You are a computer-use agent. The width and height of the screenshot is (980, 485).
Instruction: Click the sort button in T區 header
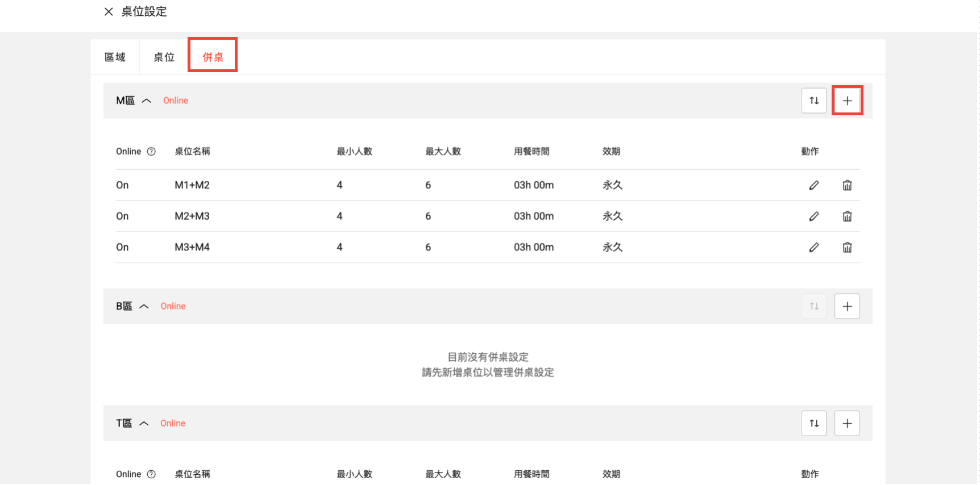click(813, 424)
